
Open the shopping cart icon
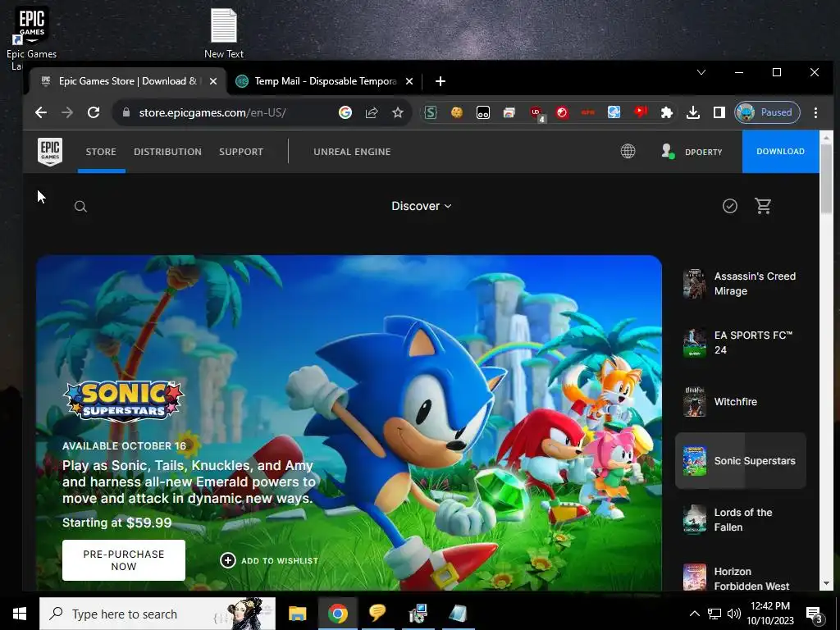point(763,206)
